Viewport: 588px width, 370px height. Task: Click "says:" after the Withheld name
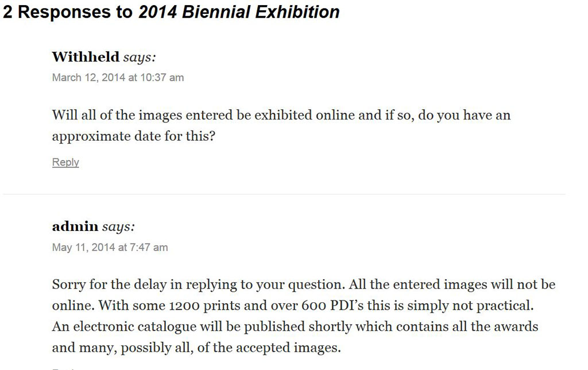click(x=140, y=57)
